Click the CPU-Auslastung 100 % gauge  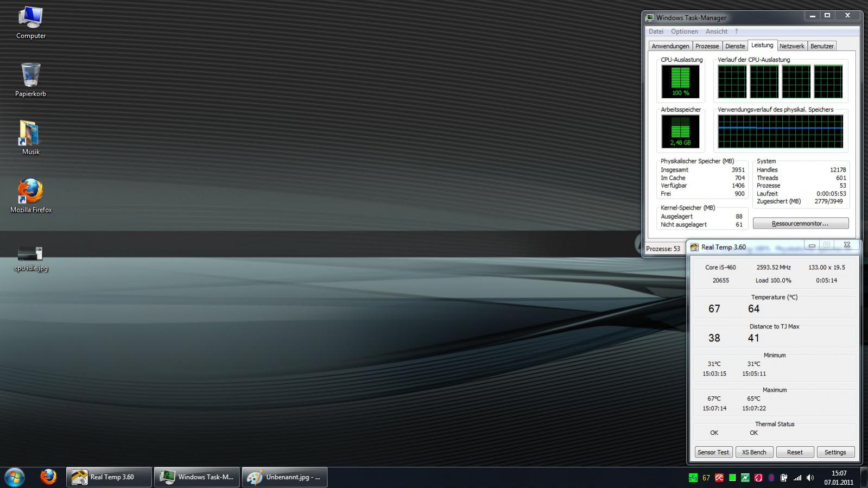click(x=680, y=81)
